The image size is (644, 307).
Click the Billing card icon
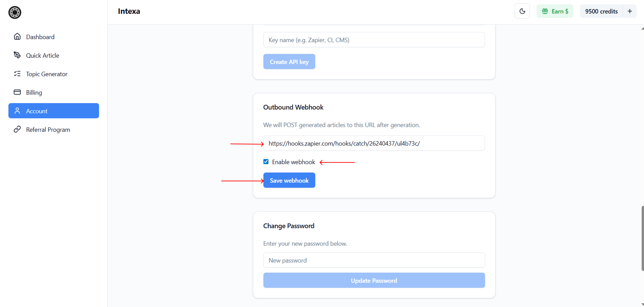coord(17,92)
